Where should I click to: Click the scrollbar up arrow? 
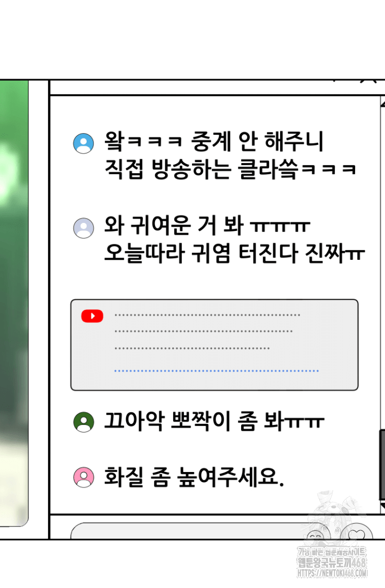click(x=382, y=102)
